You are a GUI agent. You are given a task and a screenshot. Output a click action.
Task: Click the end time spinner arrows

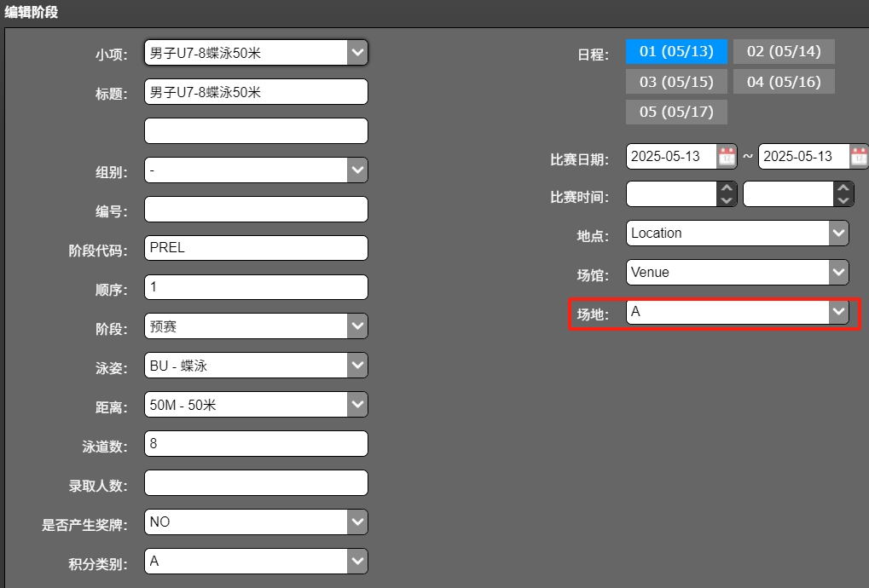pyautogui.click(x=843, y=194)
